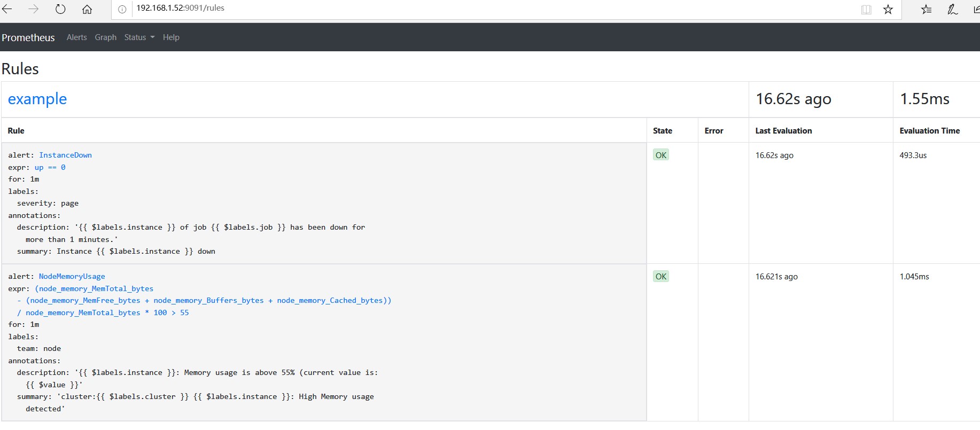Screen dimensions: 980x430
Task: Click the Error column header
Action: tap(714, 130)
